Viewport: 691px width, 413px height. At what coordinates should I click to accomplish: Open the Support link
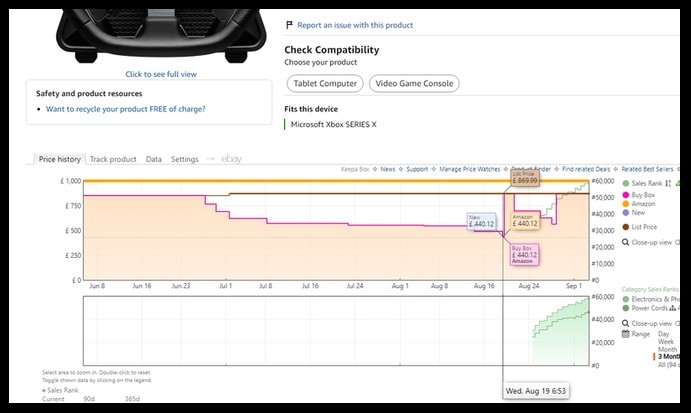coord(417,169)
